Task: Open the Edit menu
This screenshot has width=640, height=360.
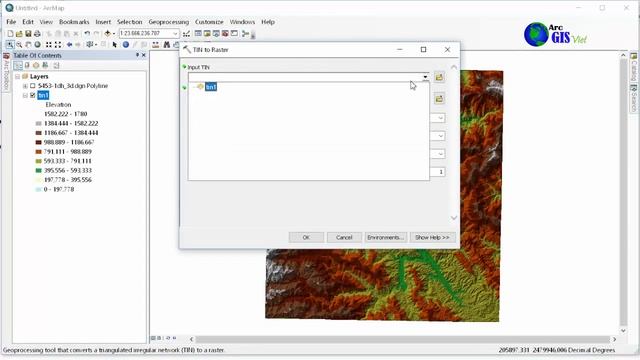Action: (28, 22)
